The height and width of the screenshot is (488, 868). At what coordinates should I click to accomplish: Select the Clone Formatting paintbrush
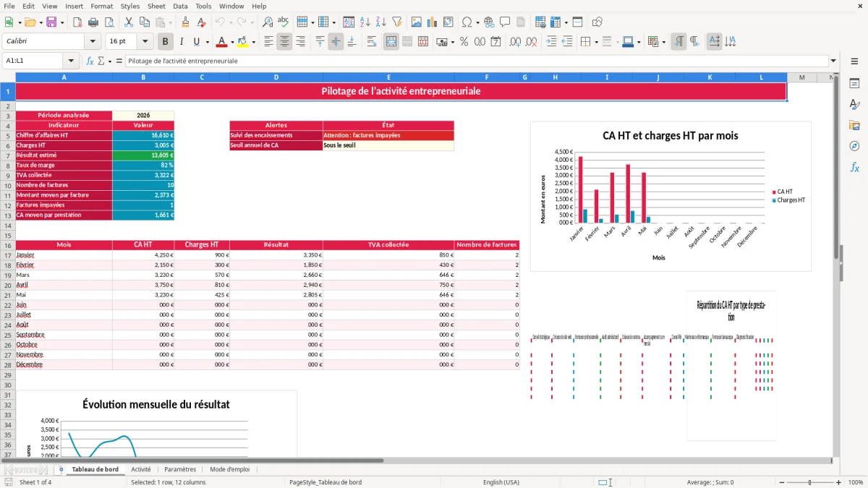(185, 22)
